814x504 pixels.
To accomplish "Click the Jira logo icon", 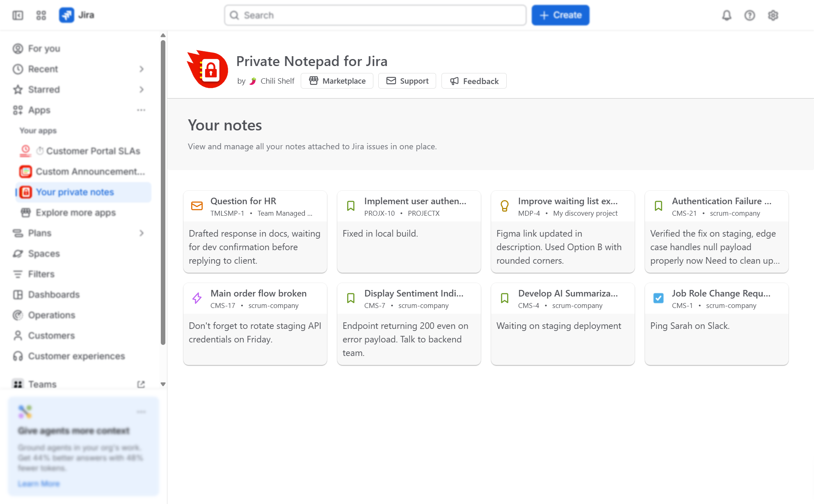I will [x=66, y=15].
